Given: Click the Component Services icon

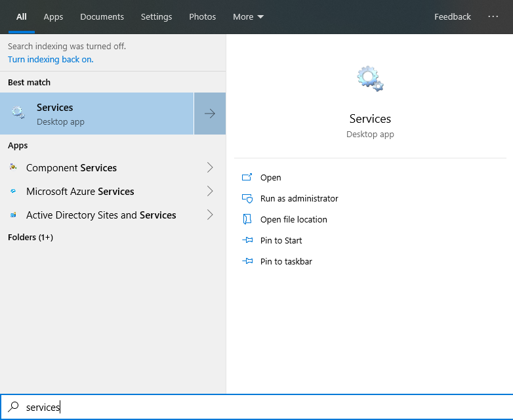Looking at the screenshot, I should pos(13,167).
